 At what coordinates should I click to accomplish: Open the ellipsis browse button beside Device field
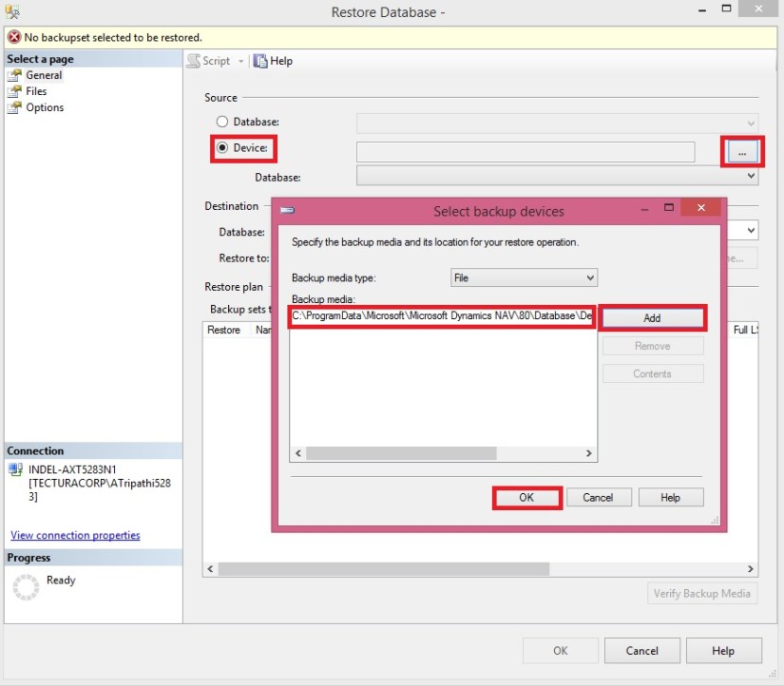point(742,151)
